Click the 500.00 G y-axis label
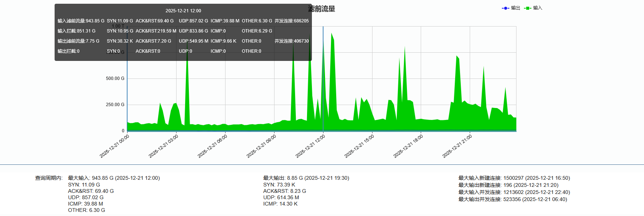The width and height of the screenshot is (644, 216). pyautogui.click(x=115, y=78)
